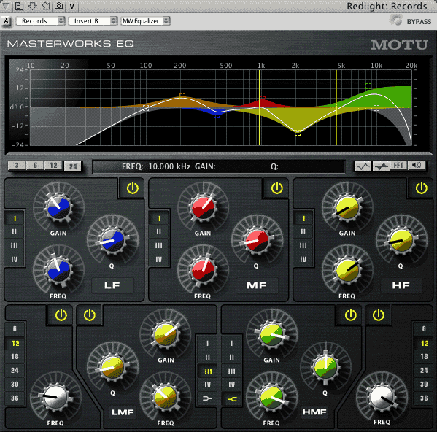Set the graph range to 3 dB
The height and width of the screenshot is (432, 437).
(x=16, y=165)
